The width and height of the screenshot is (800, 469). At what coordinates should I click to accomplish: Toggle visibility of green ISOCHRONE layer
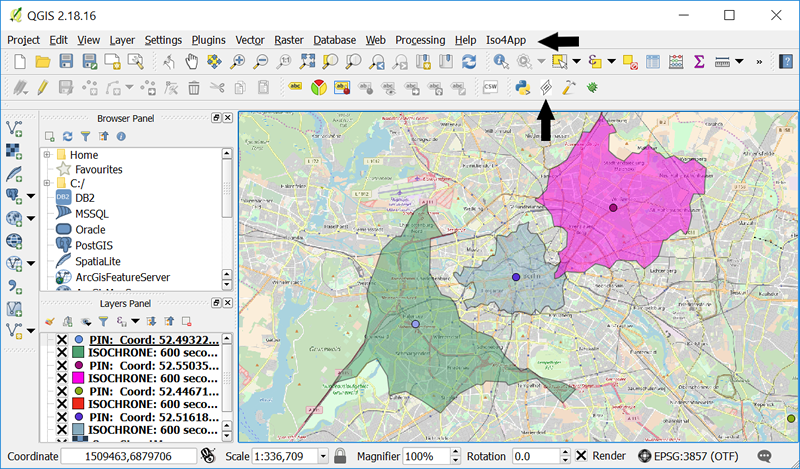62,353
